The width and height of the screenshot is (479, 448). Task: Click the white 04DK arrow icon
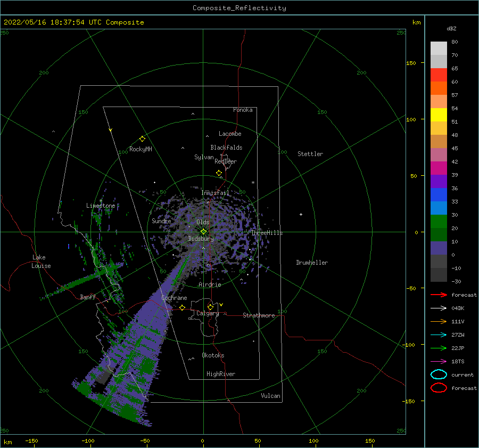[x=439, y=308]
